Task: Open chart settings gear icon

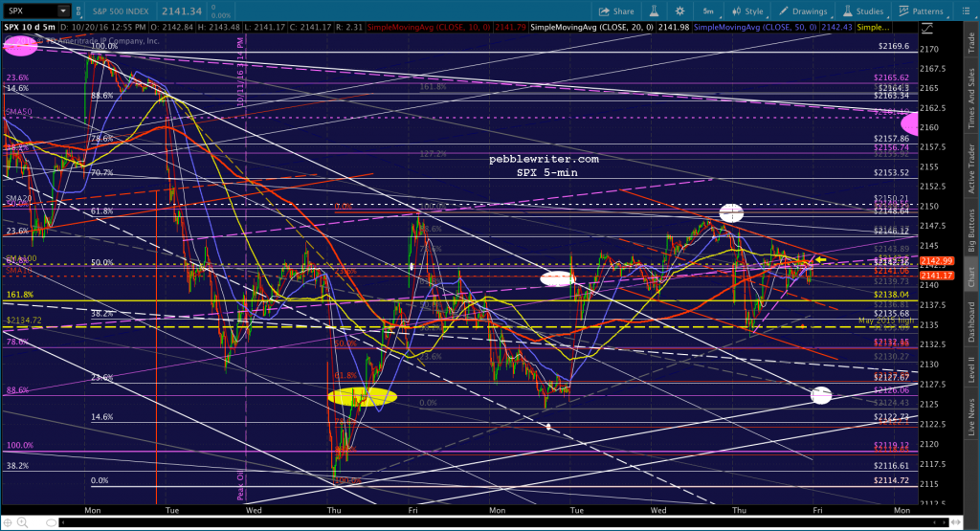Action: 679,11
